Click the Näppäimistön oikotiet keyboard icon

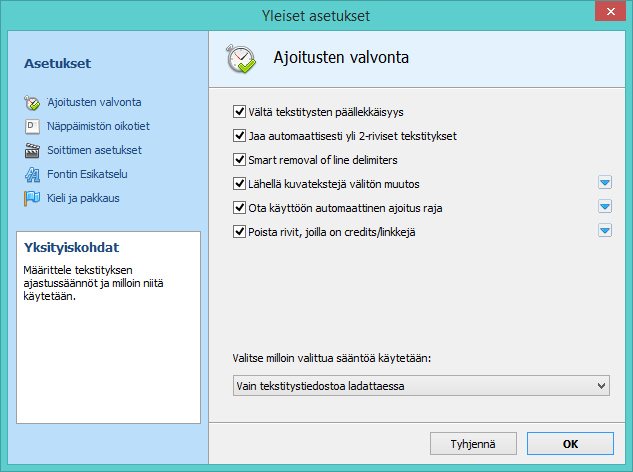click(31, 126)
